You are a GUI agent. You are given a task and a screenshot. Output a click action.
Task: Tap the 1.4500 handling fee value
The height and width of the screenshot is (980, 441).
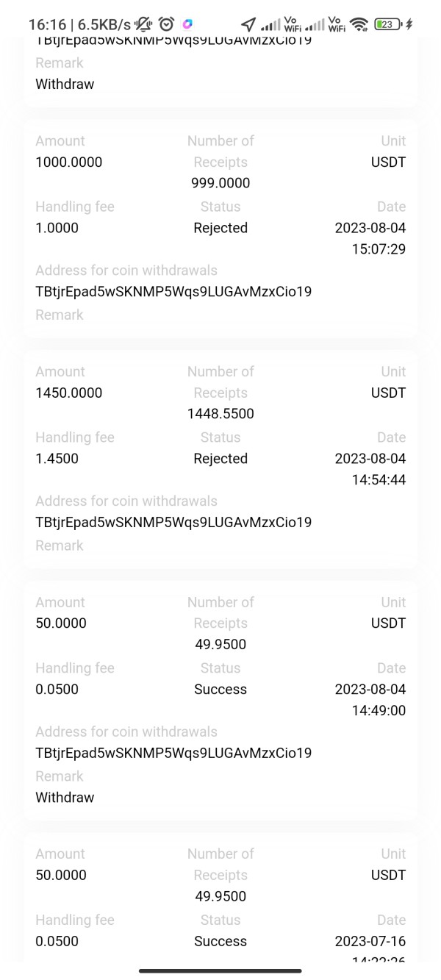[57, 459]
